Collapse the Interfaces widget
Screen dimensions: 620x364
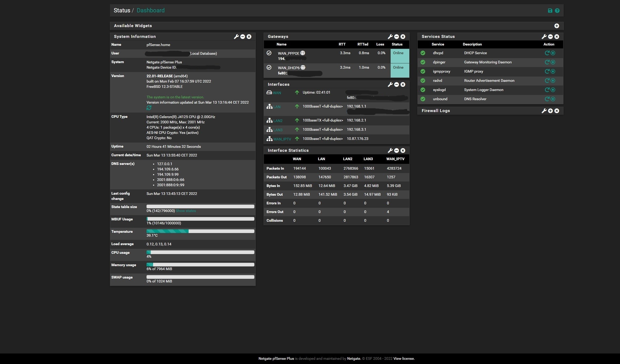[x=396, y=84]
